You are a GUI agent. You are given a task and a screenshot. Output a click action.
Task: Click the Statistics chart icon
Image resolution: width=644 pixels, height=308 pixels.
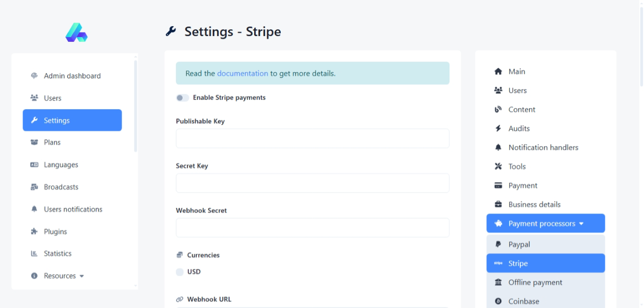[34, 254]
